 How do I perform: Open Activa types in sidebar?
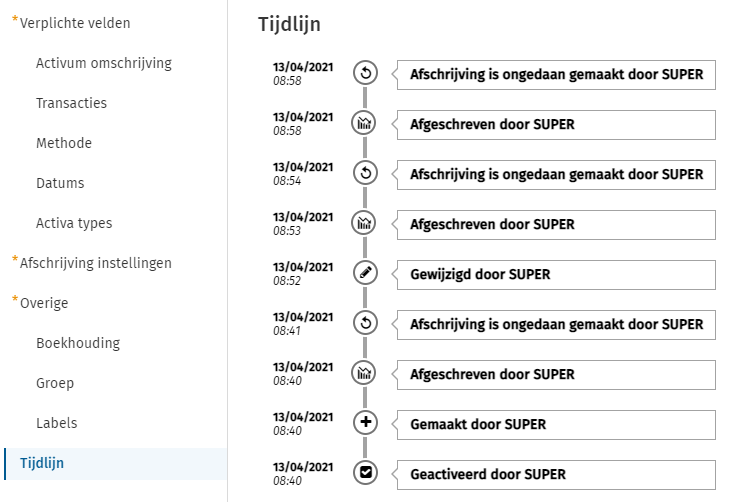[x=74, y=223]
